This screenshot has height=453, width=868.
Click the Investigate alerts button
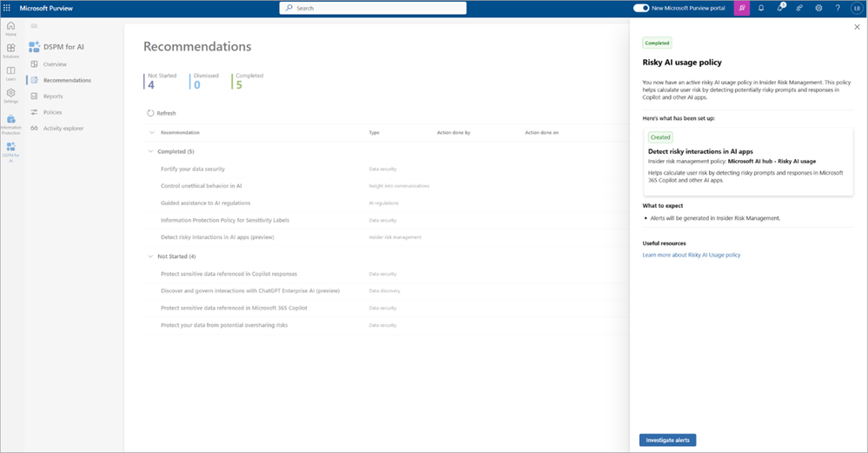[667, 440]
